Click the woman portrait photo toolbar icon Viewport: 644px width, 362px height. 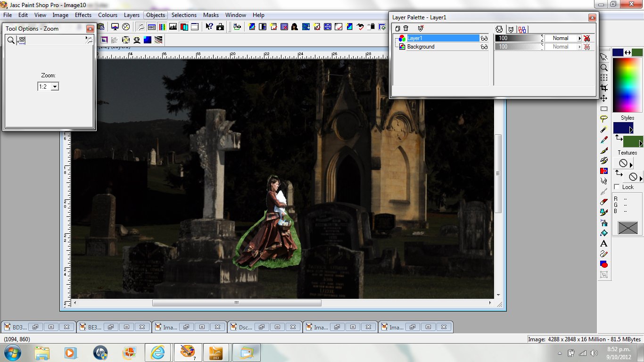(295, 27)
